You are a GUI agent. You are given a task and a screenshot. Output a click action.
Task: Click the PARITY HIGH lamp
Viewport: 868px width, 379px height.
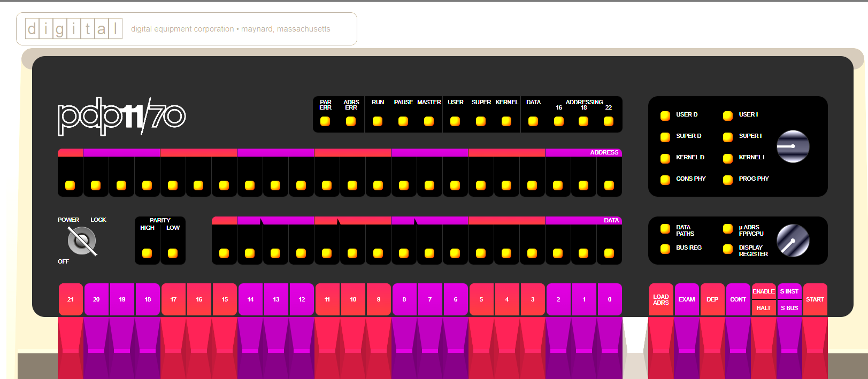[147, 253]
